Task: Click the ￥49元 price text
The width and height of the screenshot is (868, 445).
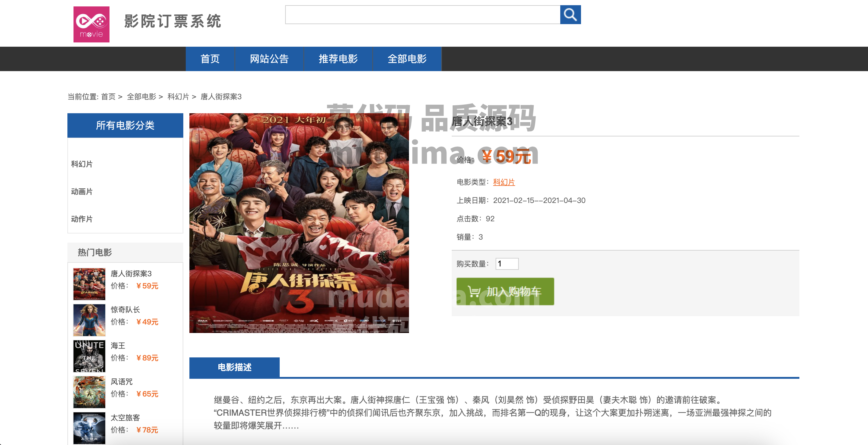Action: 147,322
